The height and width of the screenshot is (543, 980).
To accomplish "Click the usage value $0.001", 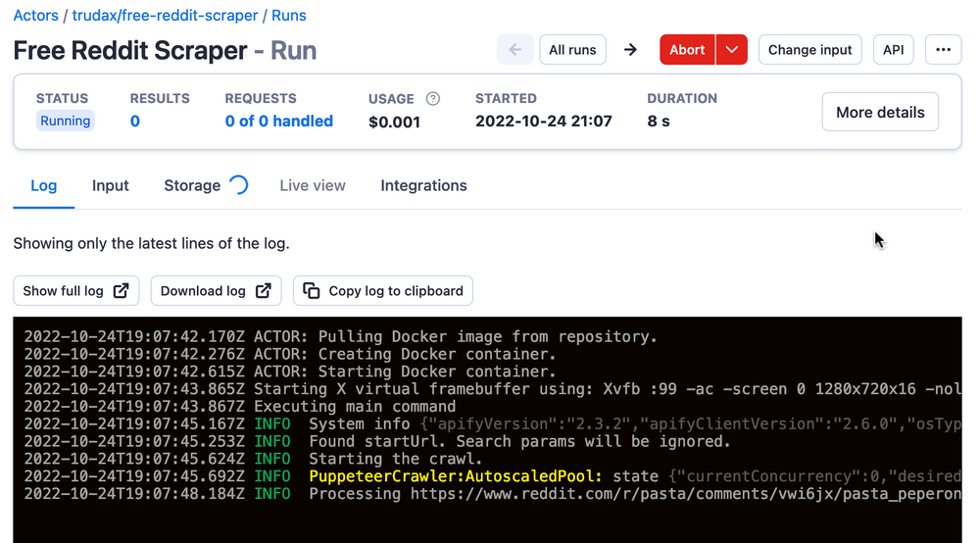I will pos(394,122).
